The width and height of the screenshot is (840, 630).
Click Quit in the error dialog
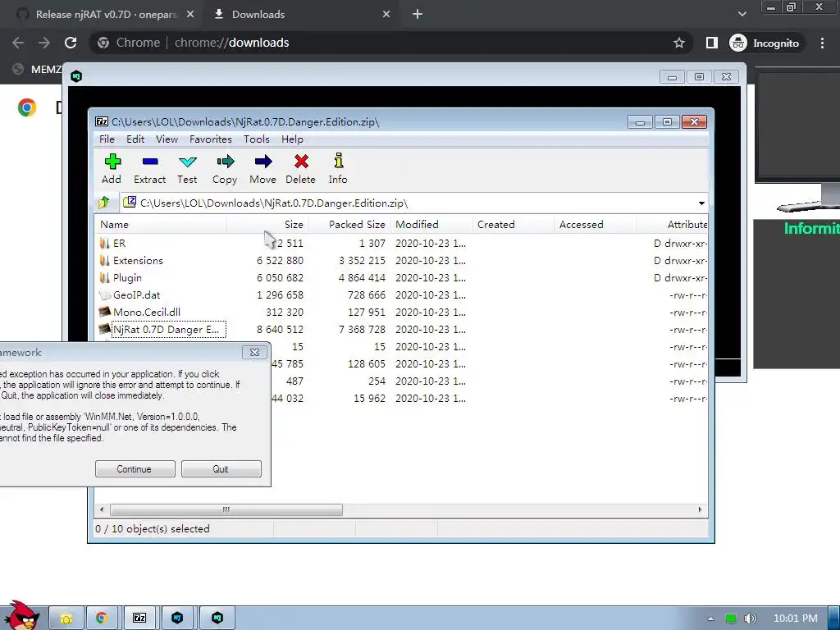[x=221, y=468]
